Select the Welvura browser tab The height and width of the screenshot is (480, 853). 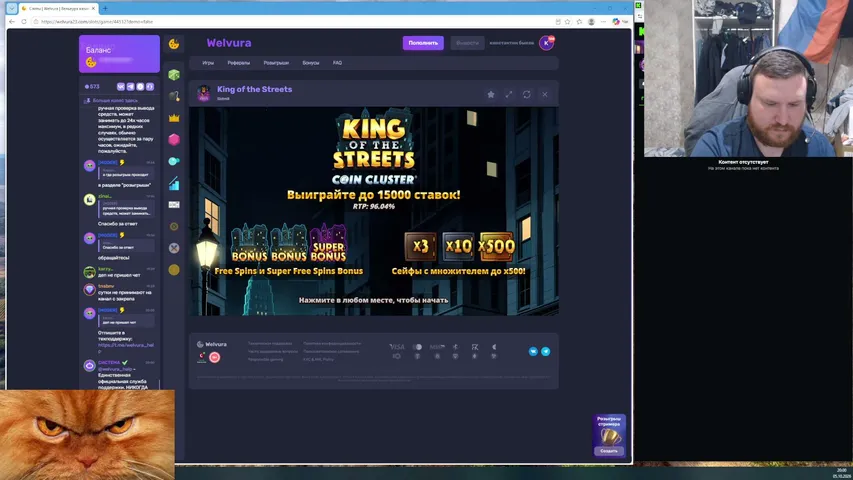coord(58,9)
